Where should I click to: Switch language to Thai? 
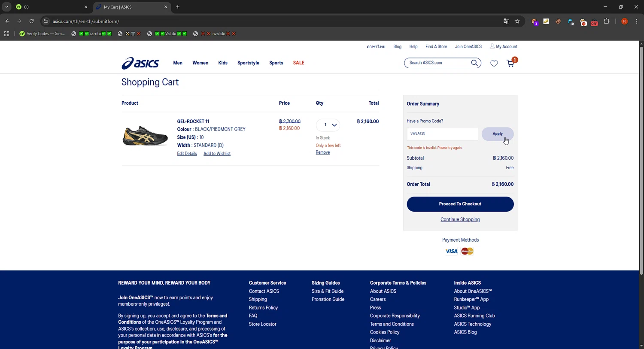(376, 47)
